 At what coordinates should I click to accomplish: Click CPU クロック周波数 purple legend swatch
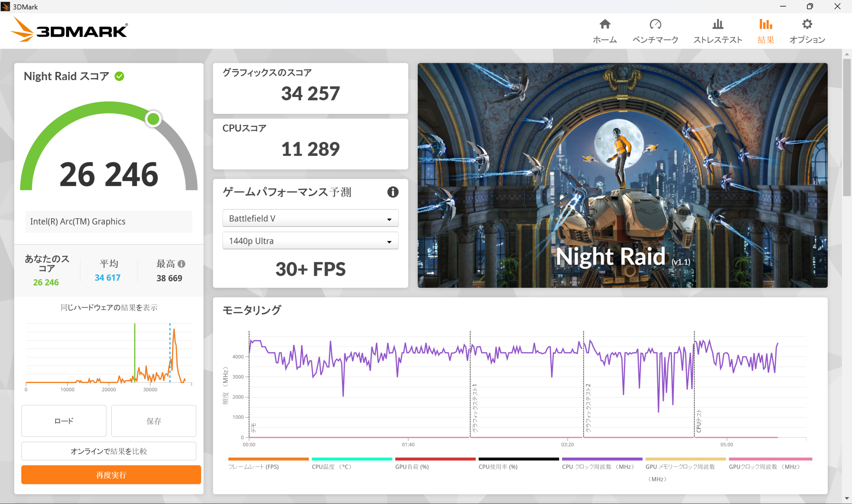pyautogui.click(x=602, y=459)
